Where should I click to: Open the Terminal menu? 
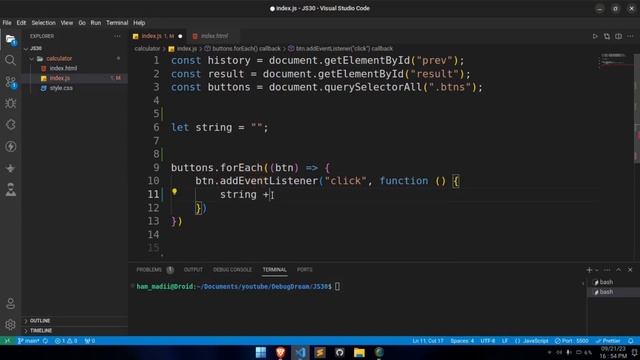click(117, 23)
